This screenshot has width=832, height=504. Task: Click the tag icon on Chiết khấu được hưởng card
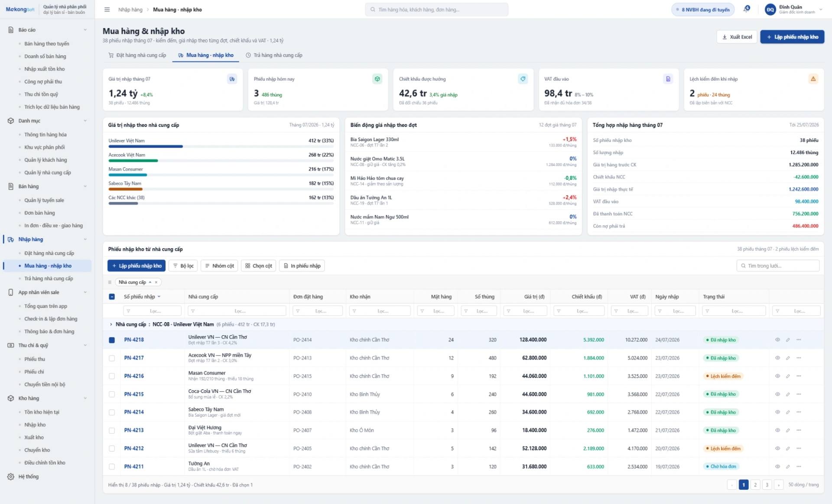click(523, 79)
